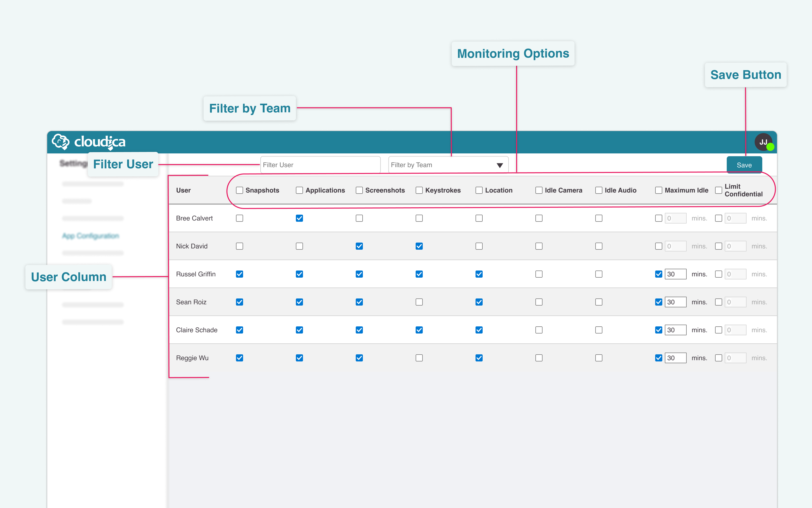Viewport: 812px width, 508px height.
Task: Focus the Filter User input field
Action: [320, 165]
